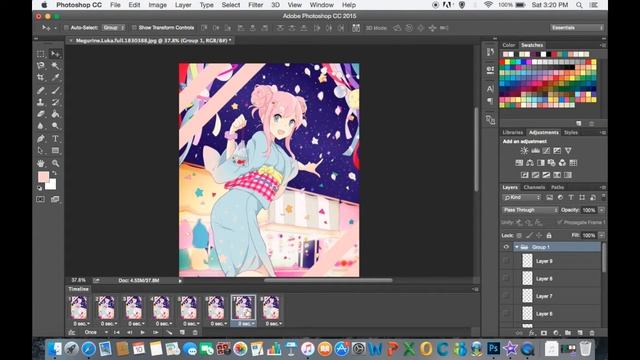Delete layer with Layers panel trash icon

(x=592, y=333)
